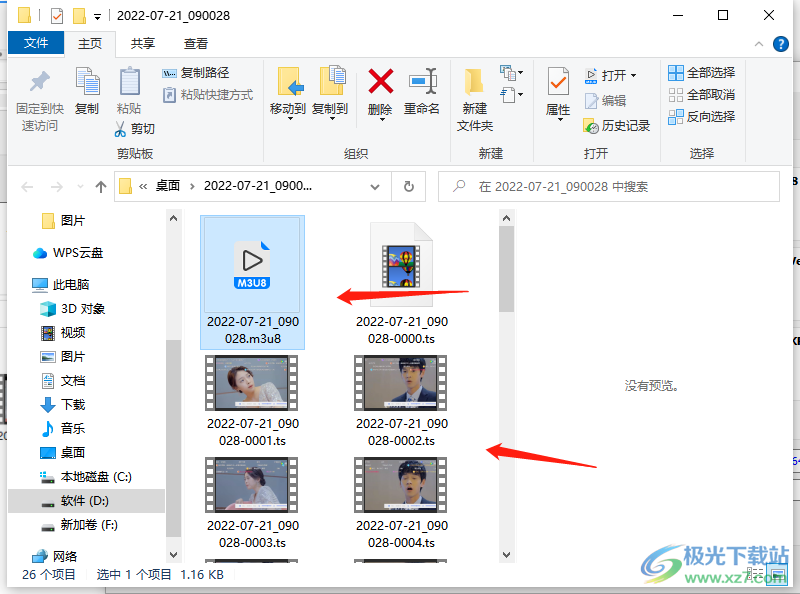Expand the address bar history dropdown
The height and width of the screenshot is (594, 800).
point(375,187)
